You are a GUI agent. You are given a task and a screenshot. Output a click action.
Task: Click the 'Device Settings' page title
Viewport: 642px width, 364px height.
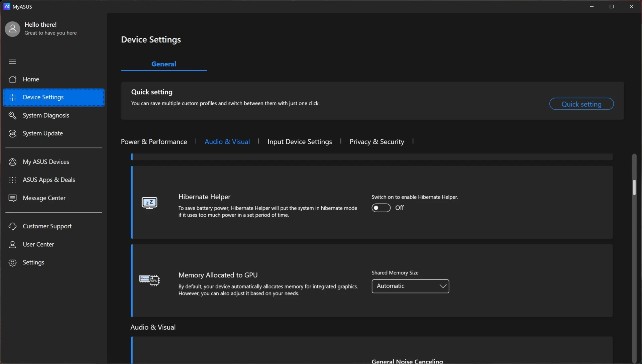click(x=151, y=39)
